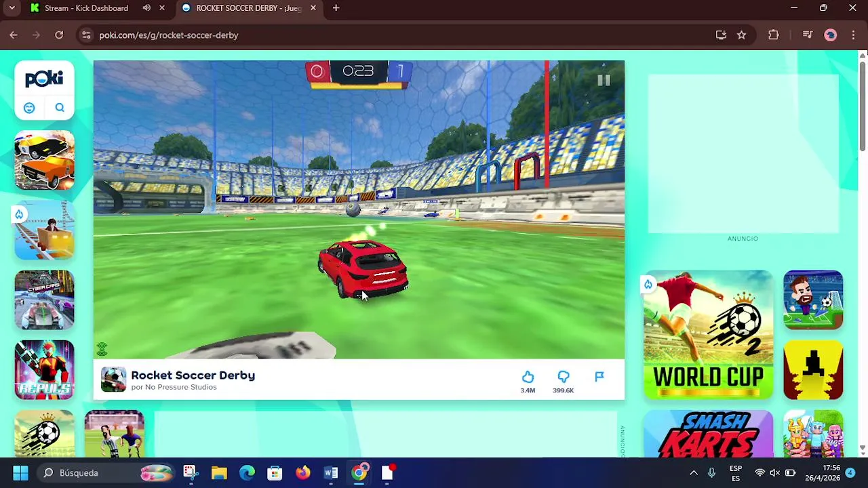Screen dimensions: 868x488
Task: Mute the Kick Dashboard tab audio
Action: (x=146, y=8)
